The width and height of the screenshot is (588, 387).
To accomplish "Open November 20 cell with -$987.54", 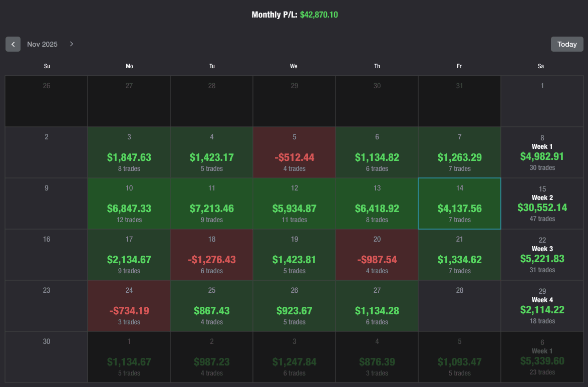I will coord(377,255).
